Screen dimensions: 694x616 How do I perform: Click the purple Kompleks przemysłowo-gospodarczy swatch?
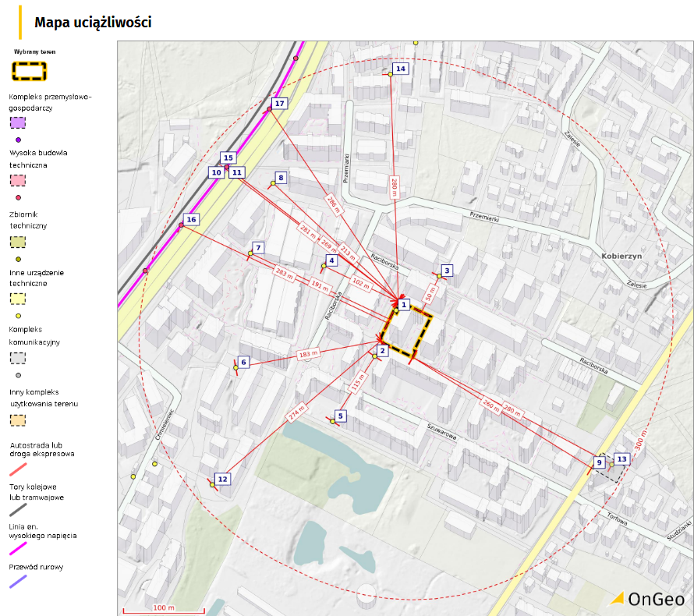17,121
